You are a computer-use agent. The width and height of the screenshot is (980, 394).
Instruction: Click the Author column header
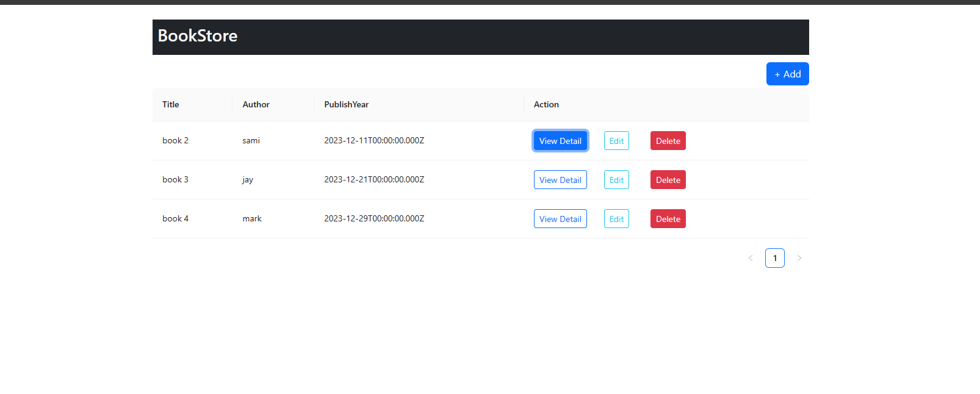click(x=256, y=104)
